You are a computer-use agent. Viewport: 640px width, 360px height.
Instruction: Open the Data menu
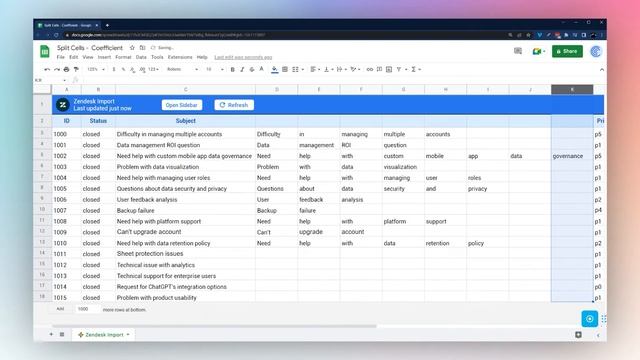click(141, 57)
